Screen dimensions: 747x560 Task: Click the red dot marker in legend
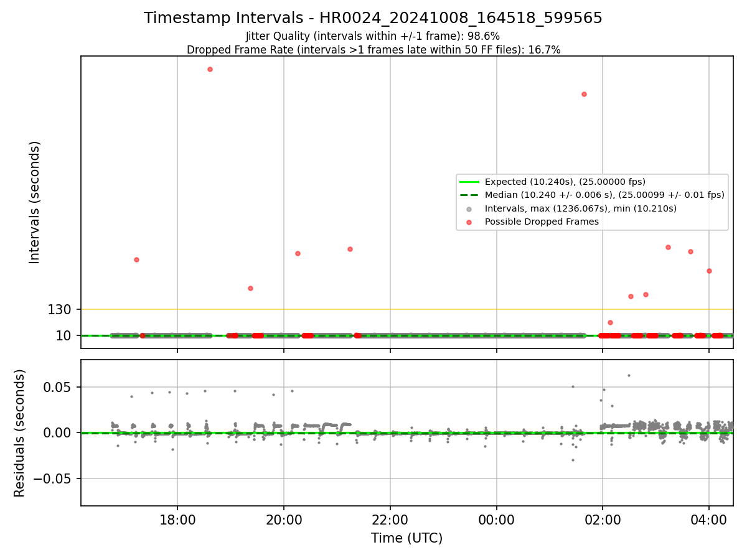point(469,222)
